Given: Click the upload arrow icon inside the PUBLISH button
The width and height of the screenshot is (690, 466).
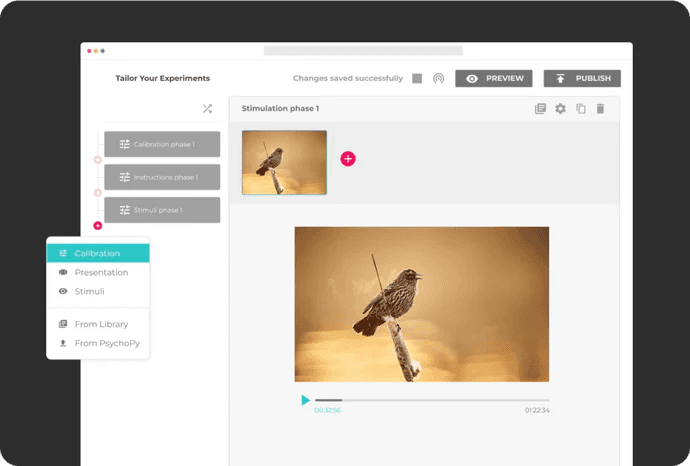Looking at the screenshot, I should point(560,78).
